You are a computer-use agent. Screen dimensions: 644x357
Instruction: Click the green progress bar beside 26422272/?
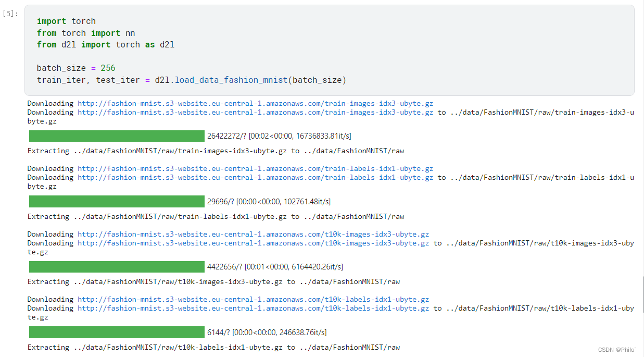click(117, 136)
